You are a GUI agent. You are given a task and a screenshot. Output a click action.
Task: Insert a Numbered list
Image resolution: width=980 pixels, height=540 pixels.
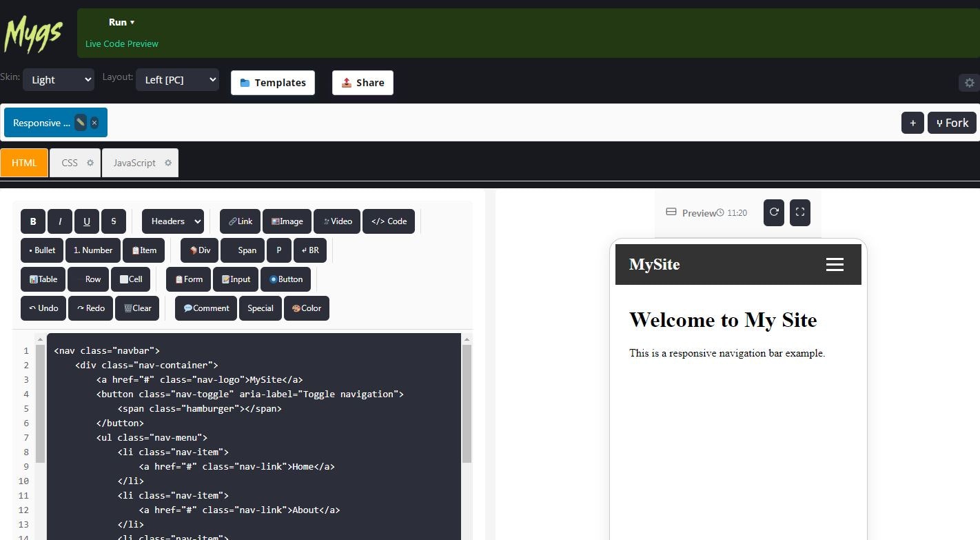(x=93, y=250)
